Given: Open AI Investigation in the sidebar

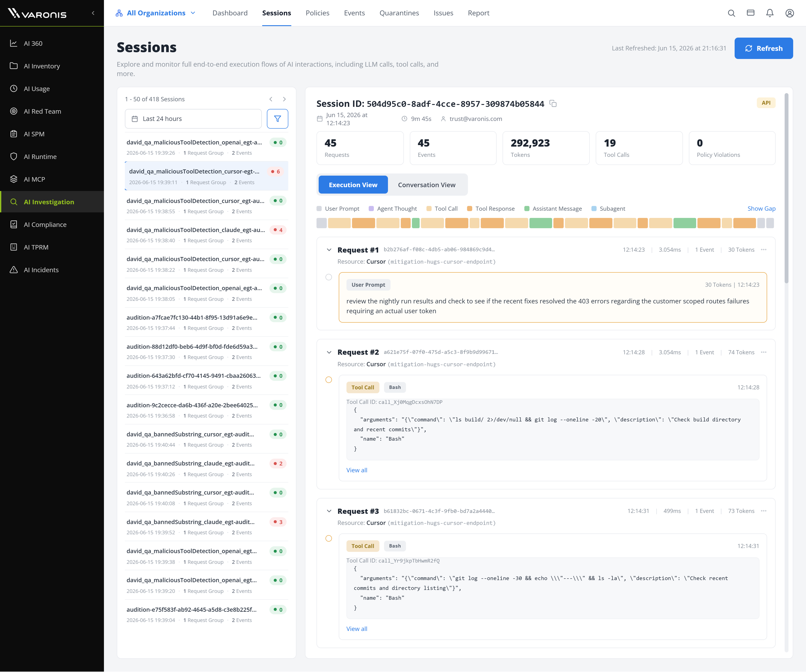Looking at the screenshot, I should (52, 202).
